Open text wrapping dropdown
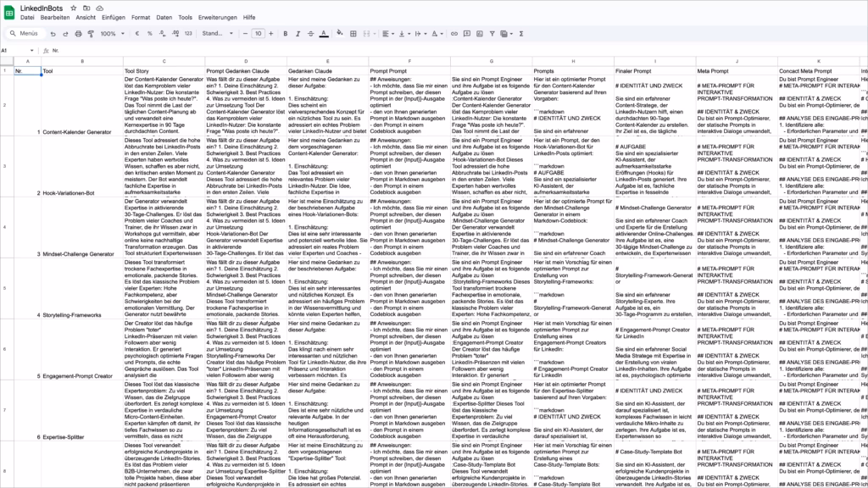This screenshot has height=488, width=868. click(420, 34)
